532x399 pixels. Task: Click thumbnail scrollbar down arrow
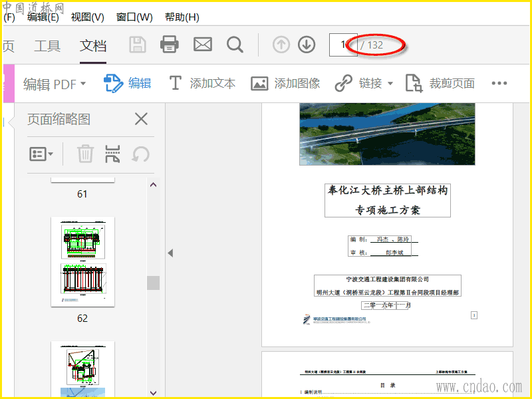click(154, 393)
